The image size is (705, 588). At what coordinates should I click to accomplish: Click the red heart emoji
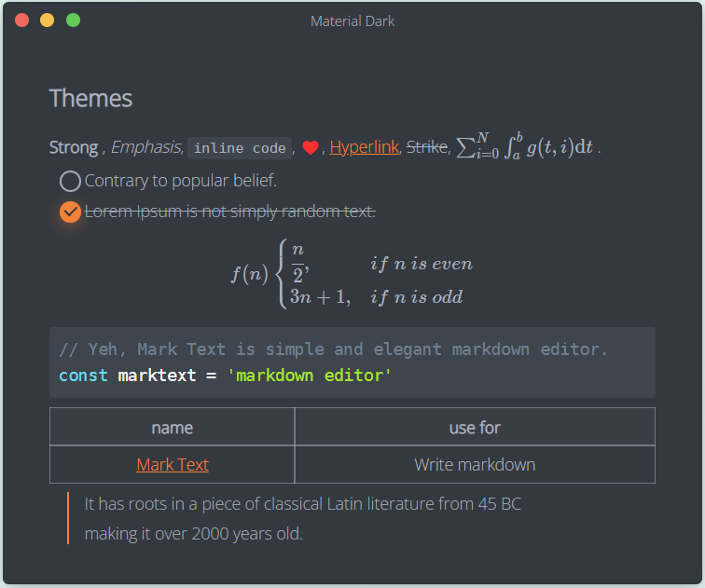pyautogui.click(x=311, y=147)
